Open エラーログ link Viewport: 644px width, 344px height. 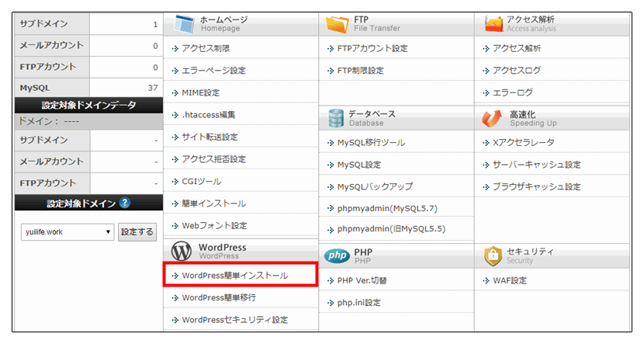point(513,92)
